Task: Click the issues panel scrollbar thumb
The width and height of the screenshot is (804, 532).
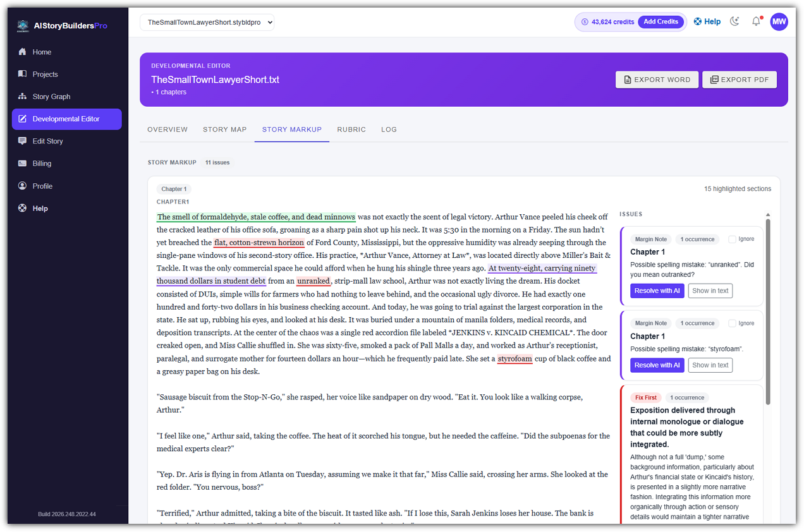Action: coord(768,311)
